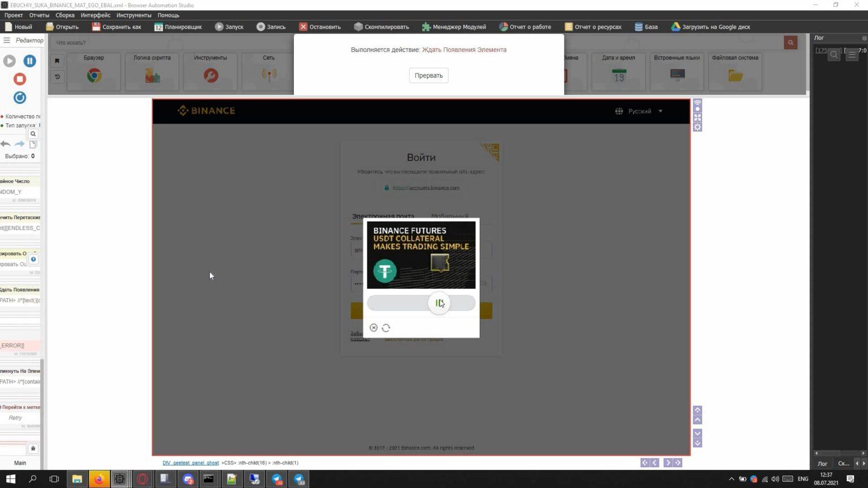The width and height of the screenshot is (868, 488).
Task: Click the history icon under bookmark
Action: click(x=57, y=77)
